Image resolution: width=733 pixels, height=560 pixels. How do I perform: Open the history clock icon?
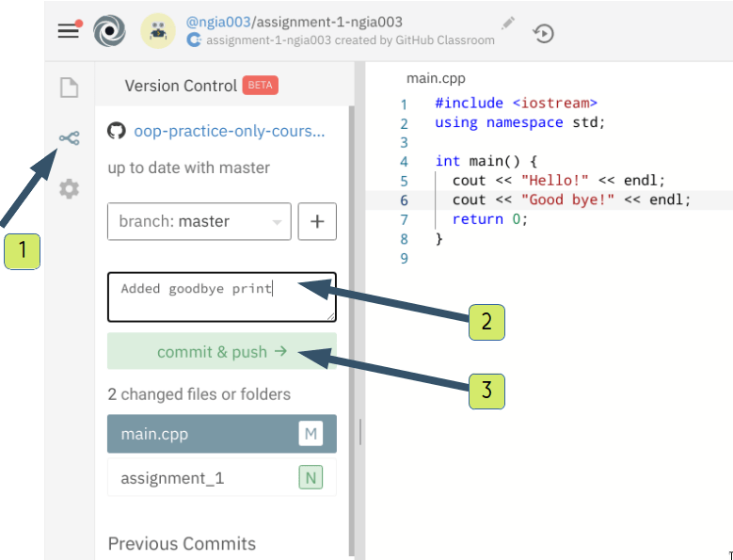pyautogui.click(x=543, y=34)
